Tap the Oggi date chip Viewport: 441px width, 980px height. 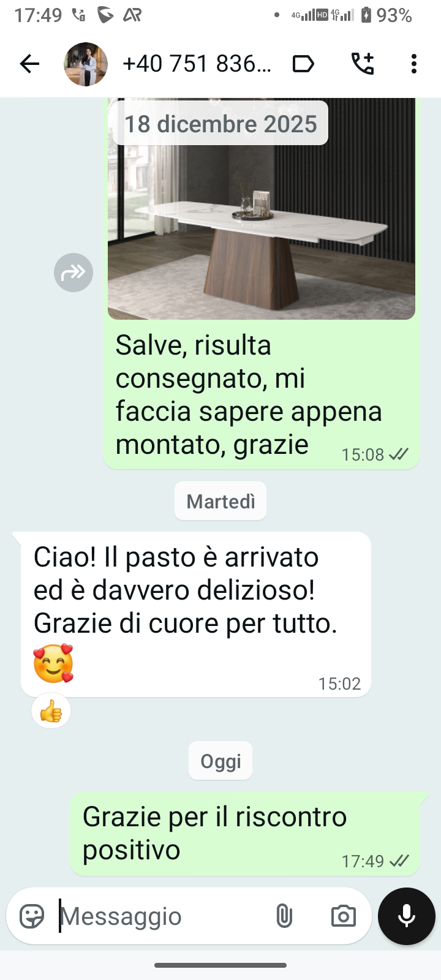coord(221,761)
